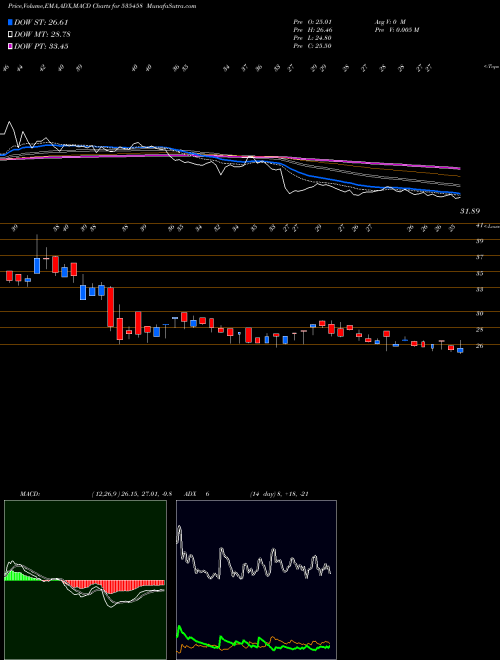The width and height of the screenshot is (500, 660).
Task: Click the Pre L: 24.80 value
Action: pos(313,38)
